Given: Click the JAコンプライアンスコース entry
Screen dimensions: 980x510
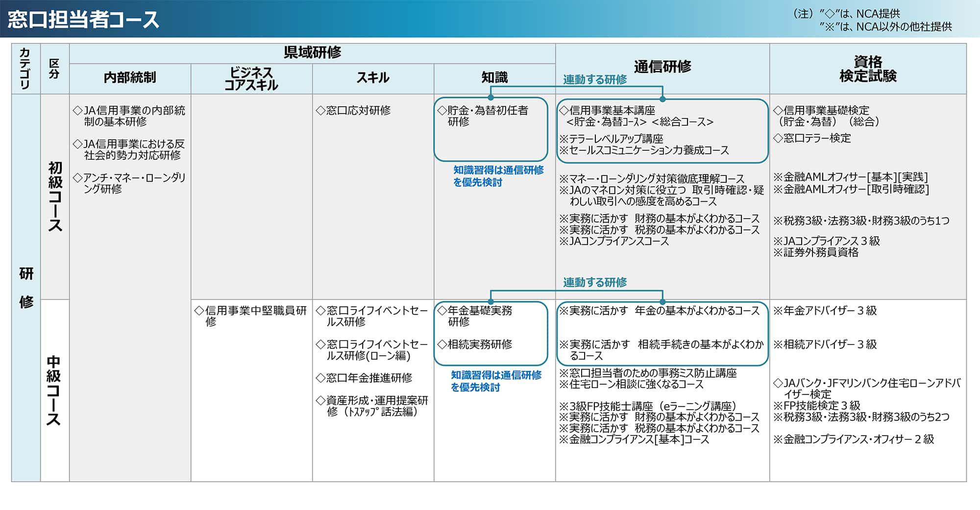Looking at the screenshot, I should [x=614, y=241].
